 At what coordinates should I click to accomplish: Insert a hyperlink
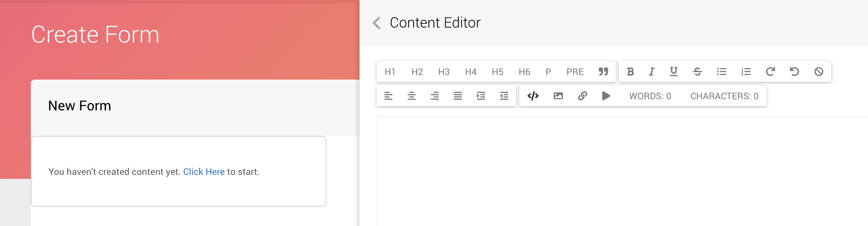tap(582, 96)
